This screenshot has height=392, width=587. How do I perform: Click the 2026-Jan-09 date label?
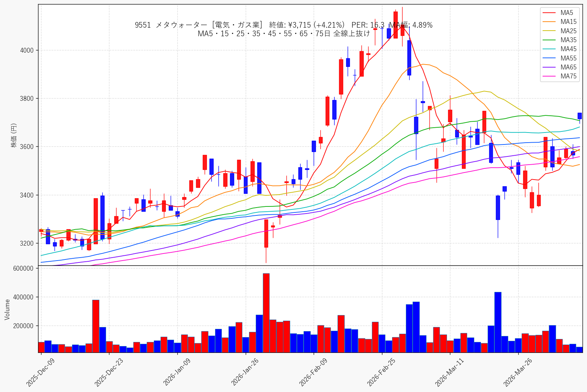coord(177,372)
